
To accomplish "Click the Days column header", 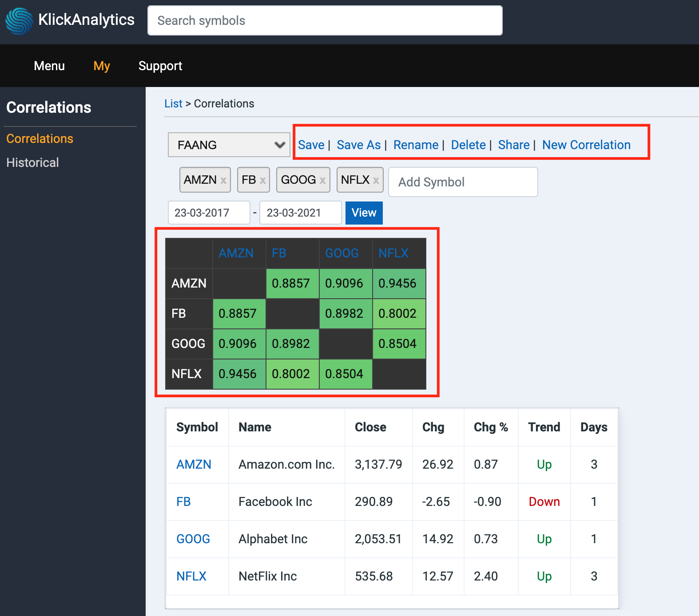I will [594, 427].
